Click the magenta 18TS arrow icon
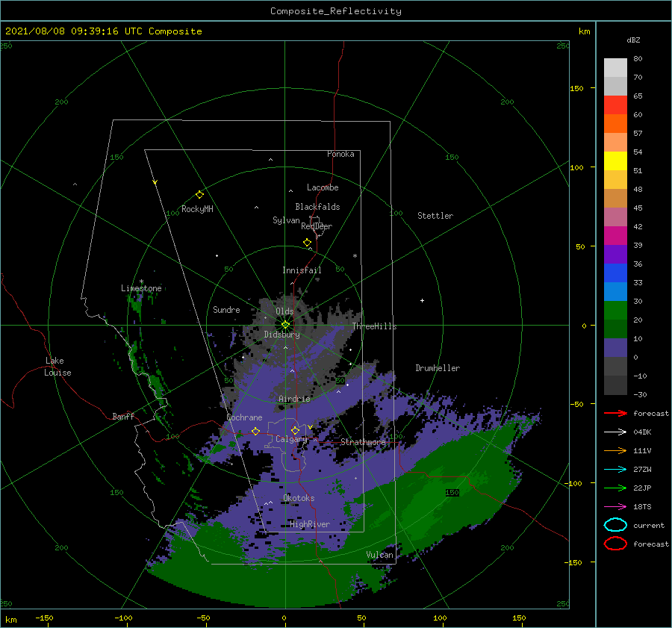The height and width of the screenshot is (628, 672). (x=615, y=506)
